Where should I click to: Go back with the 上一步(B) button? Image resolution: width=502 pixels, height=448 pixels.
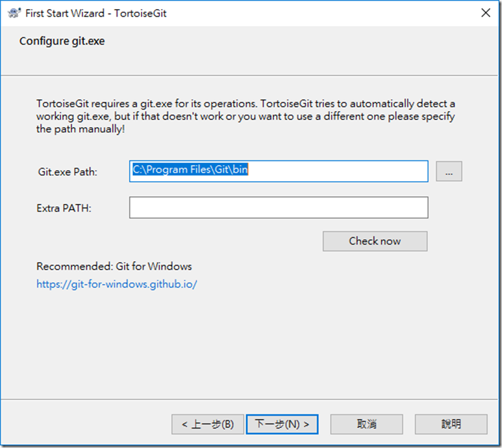[x=208, y=425]
